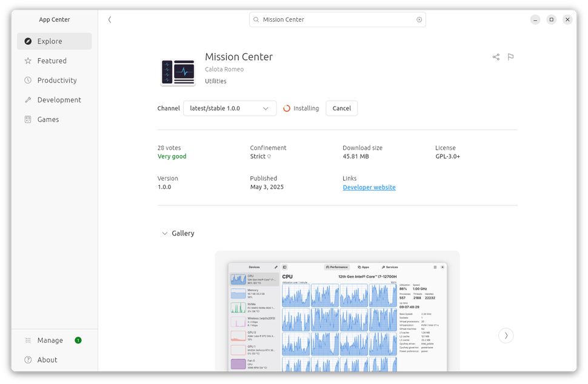Open the Games category
The height and width of the screenshot is (384, 588).
point(49,119)
